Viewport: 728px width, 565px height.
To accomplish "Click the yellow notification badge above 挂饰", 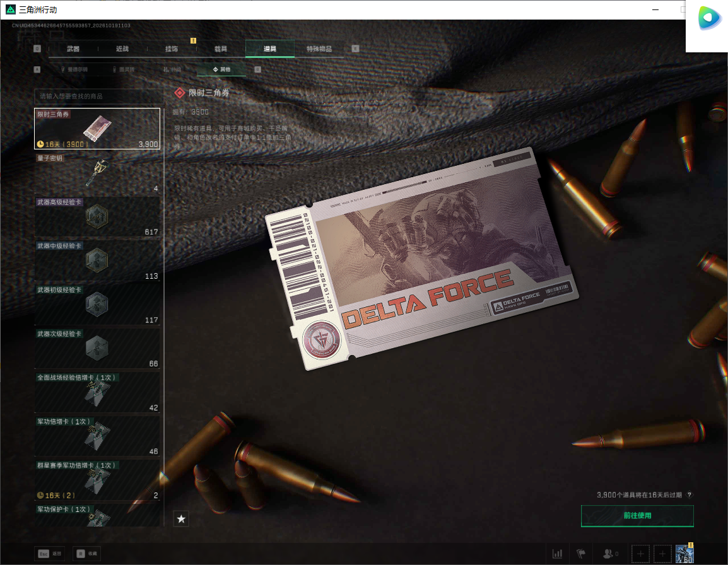I will click(x=193, y=40).
